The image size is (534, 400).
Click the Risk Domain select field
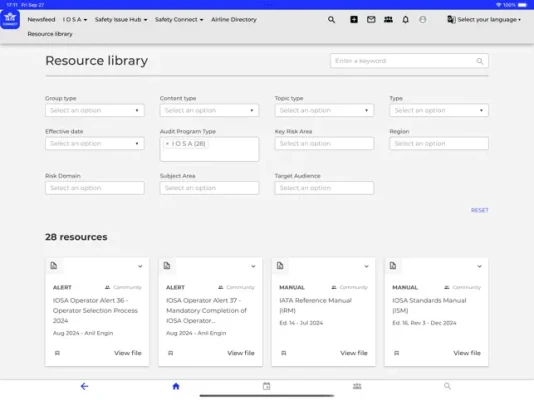tap(95, 188)
